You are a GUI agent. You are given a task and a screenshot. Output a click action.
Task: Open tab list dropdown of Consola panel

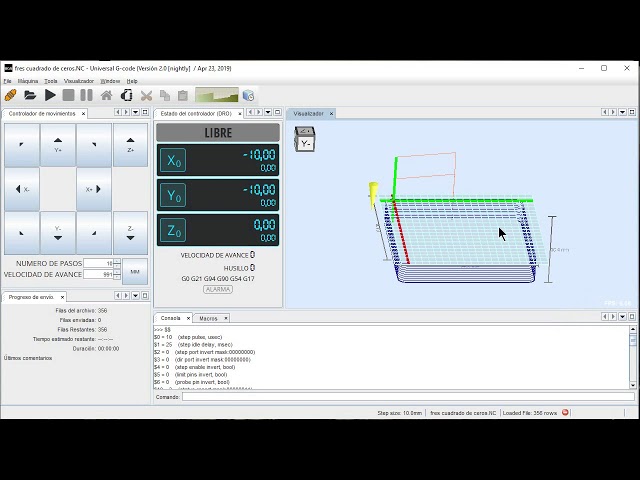622,317
